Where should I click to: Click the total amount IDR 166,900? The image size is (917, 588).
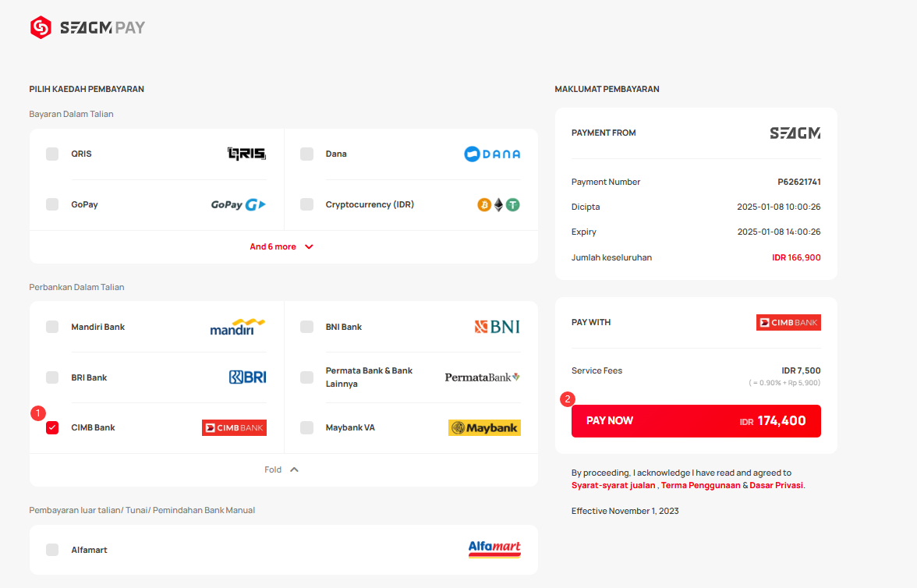[x=796, y=257]
